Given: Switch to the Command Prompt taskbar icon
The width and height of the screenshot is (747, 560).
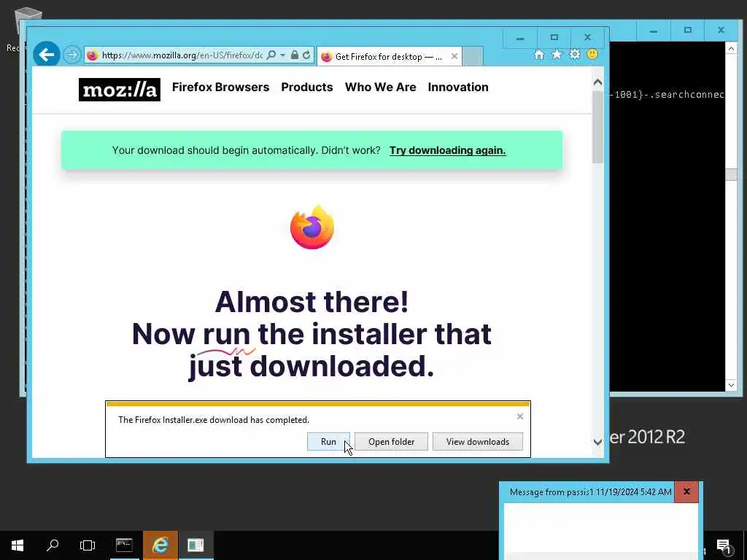Looking at the screenshot, I should click(x=124, y=545).
